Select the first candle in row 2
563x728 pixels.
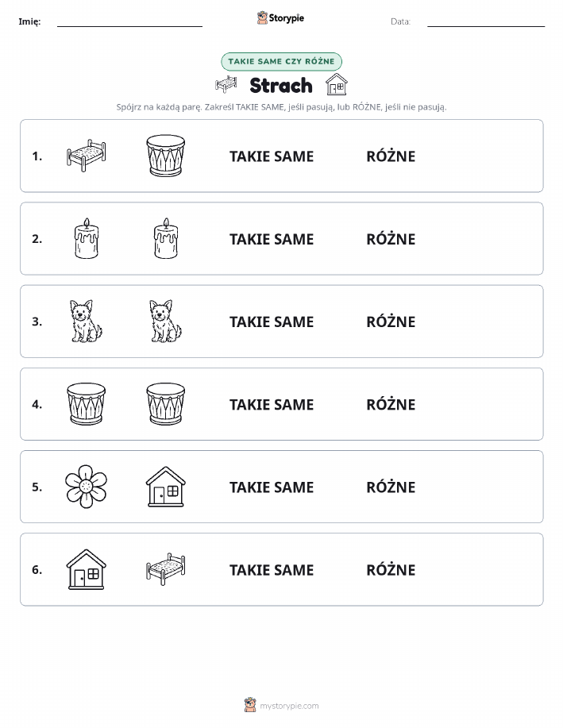pyautogui.click(x=87, y=238)
